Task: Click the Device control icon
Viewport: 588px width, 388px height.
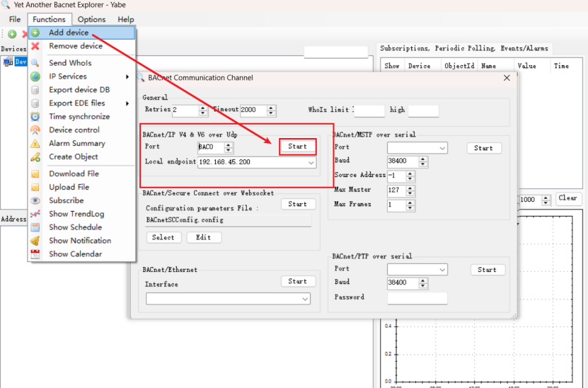Action: point(35,130)
